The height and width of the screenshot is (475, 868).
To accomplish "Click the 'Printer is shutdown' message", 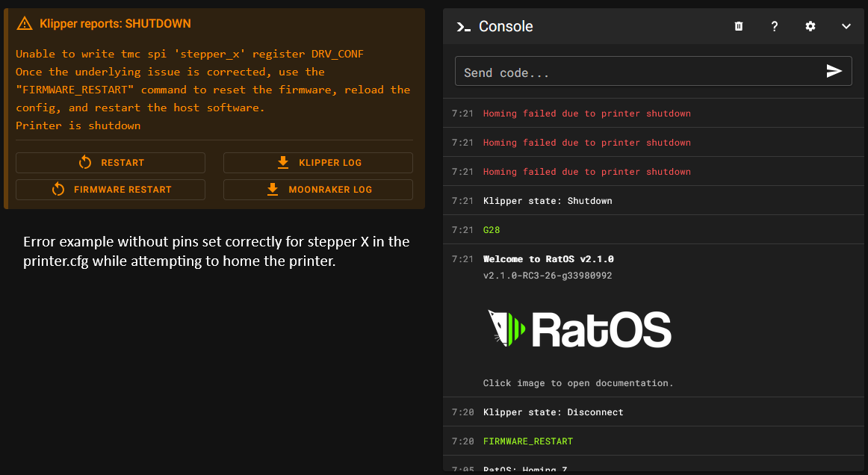I will tap(78, 125).
